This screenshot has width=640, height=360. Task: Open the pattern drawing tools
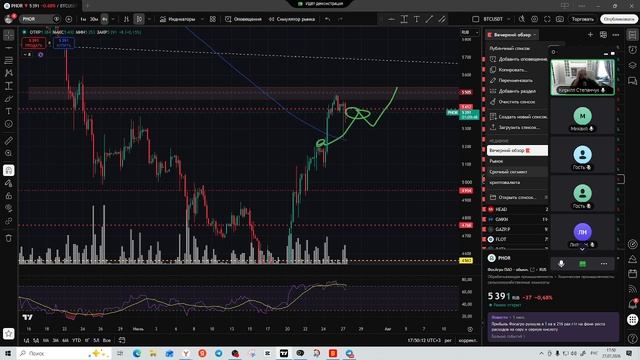coord(9,73)
